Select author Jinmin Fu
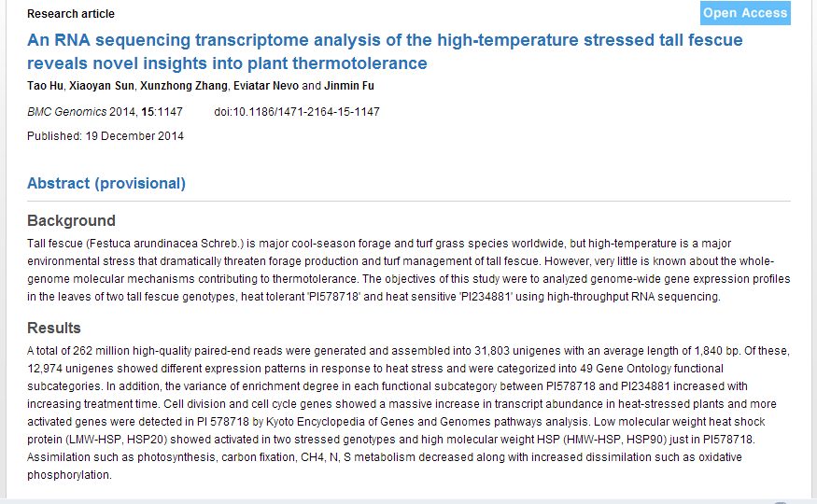Viewport: 817px width, 504px height. (x=349, y=86)
